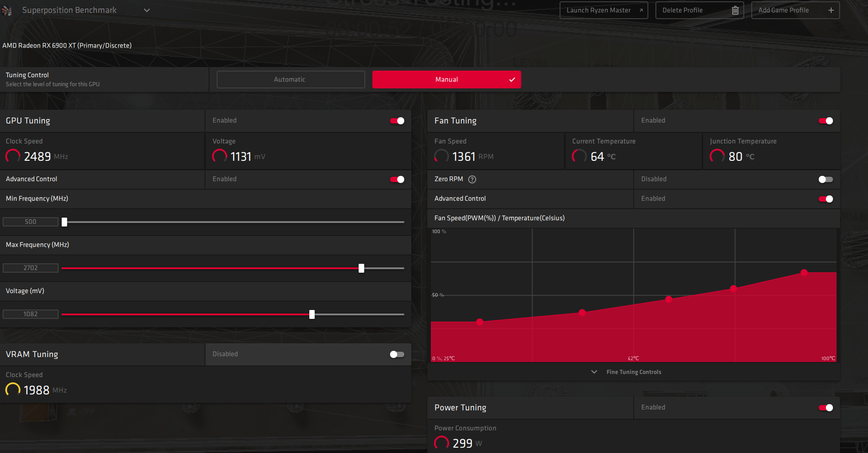Click the Superposition Benchmark game icon
This screenshot has height=453, width=868.
[x=7, y=10]
